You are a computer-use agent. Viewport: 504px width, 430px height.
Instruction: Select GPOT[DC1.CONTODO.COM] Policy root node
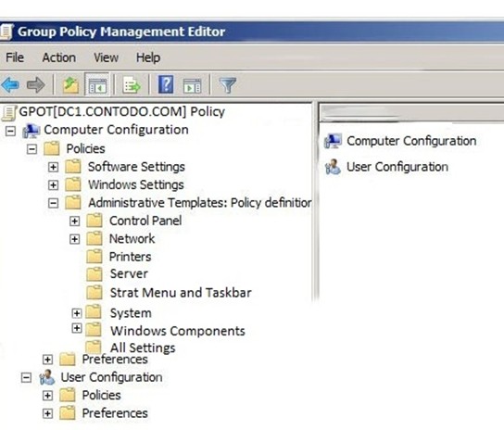[121, 111]
